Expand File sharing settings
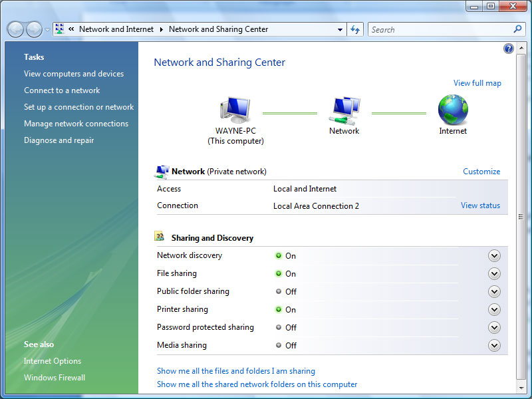Viewport: 532px width, 399px height. tap(494, 274)
